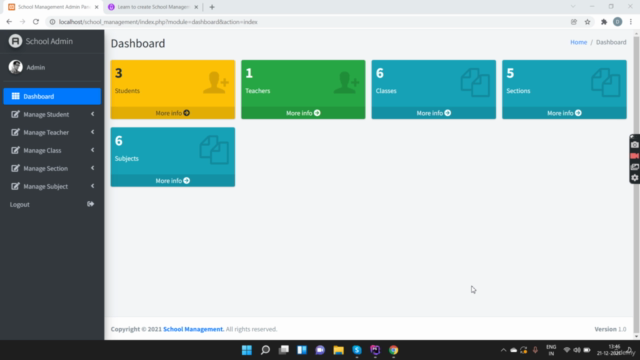Click the screen recorder camera icon

tap(635, 144)
